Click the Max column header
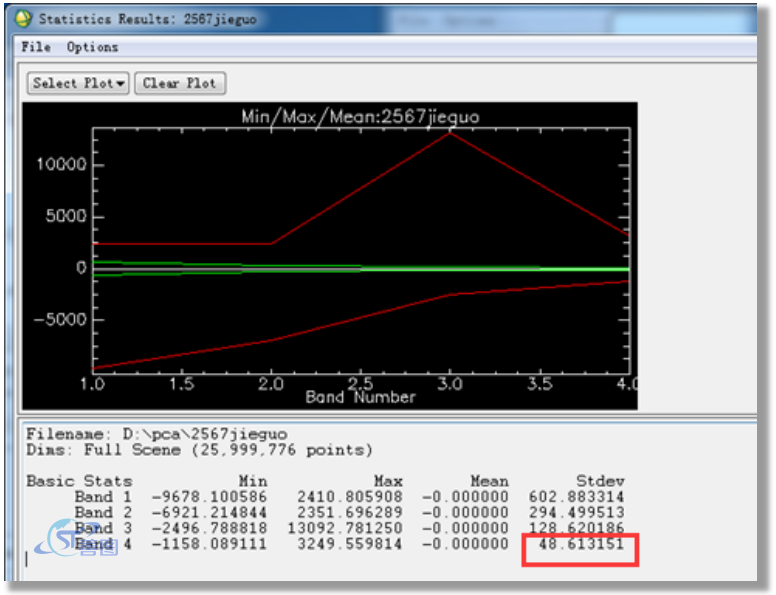The height and width of the screenshot is (595, 776). tap(388, 481)
